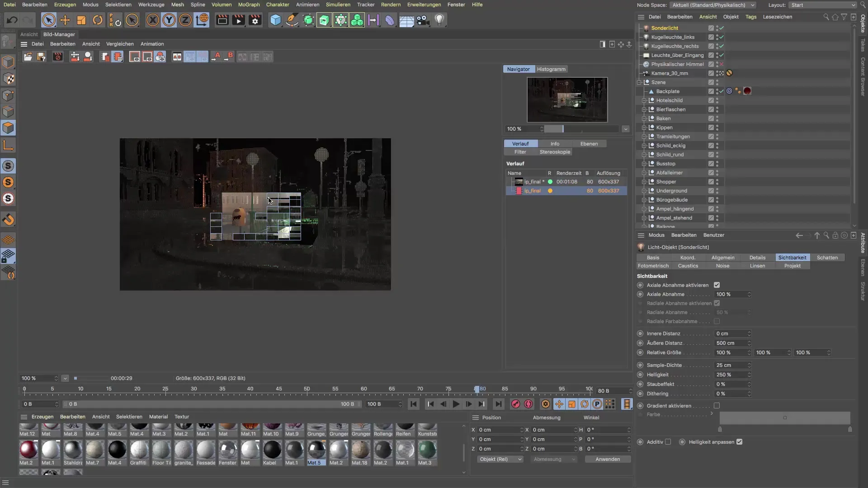The height and width of the screenshot is (488, 868).
Task: Click the Äußere Distanz 500 cm field
Action: (732, 343)
